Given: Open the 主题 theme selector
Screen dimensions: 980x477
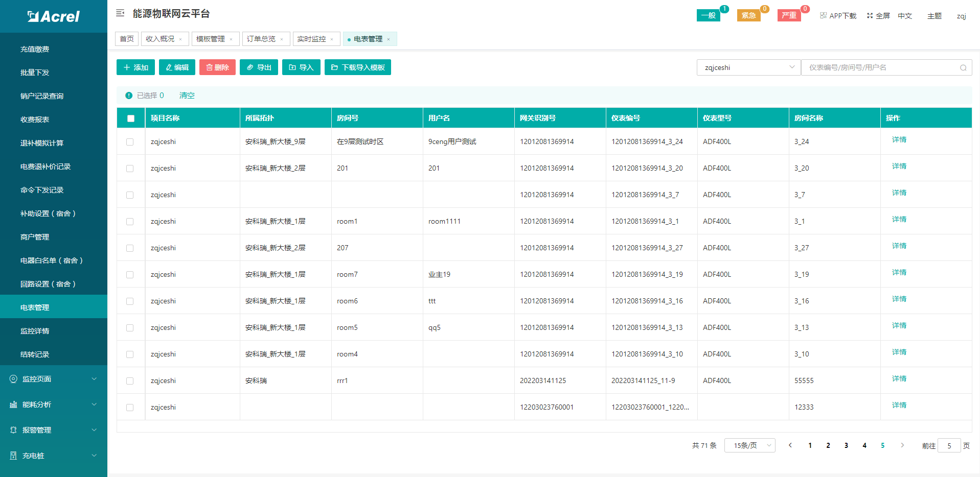Looking at the screenshot, I should pyautogui.click(x=935, y=16).
